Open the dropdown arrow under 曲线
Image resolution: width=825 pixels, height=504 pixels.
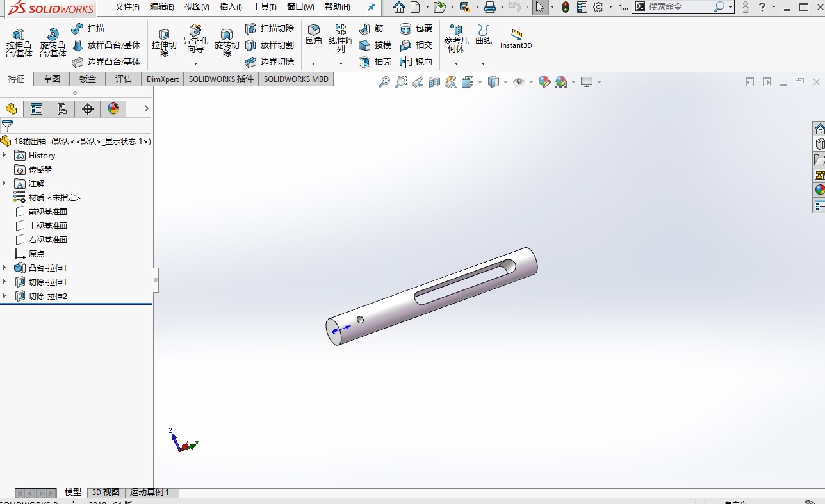point(484,63)
